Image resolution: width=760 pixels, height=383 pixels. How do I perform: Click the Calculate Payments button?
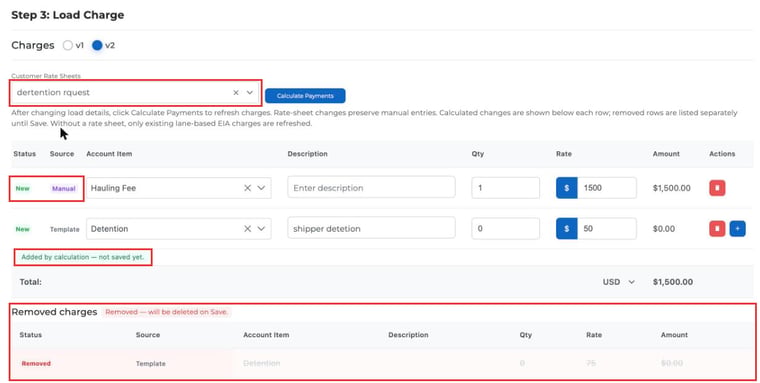click(x=305, y=96)
